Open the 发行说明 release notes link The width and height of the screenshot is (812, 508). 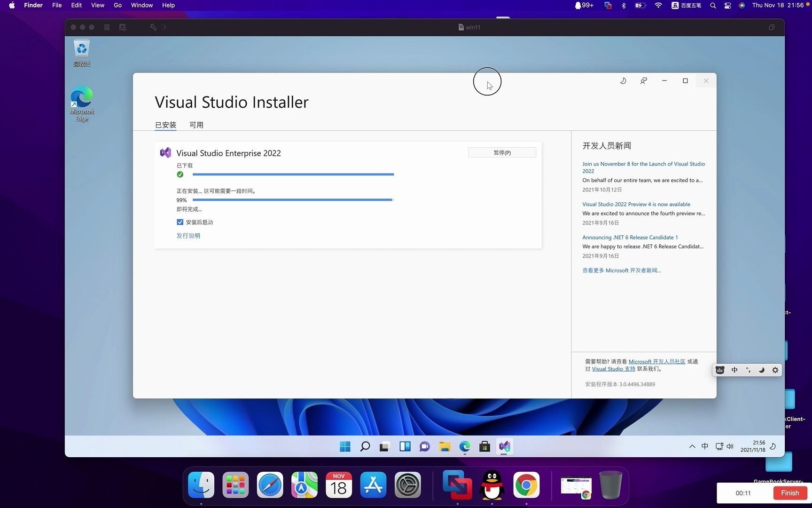coord(188,236)
